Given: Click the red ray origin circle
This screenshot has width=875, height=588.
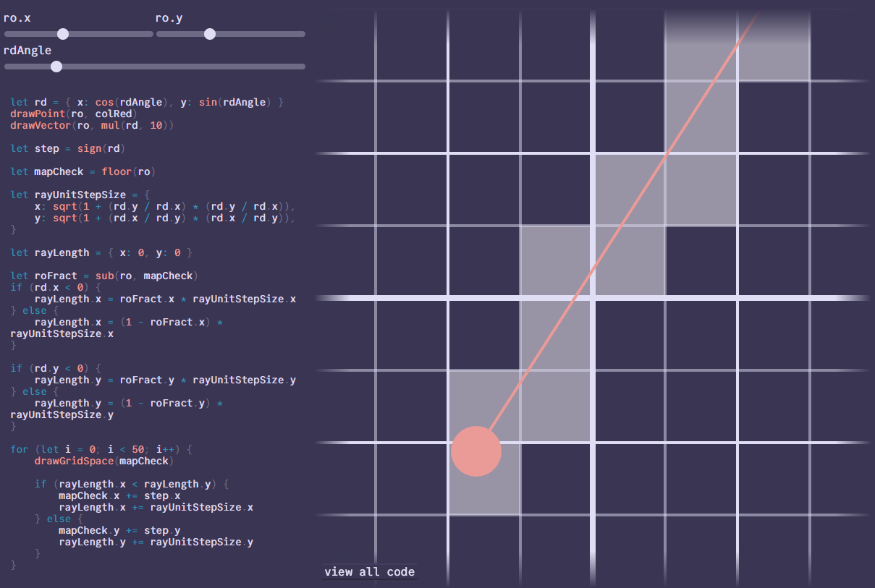Looking at the screenshot, I should 476,451.
